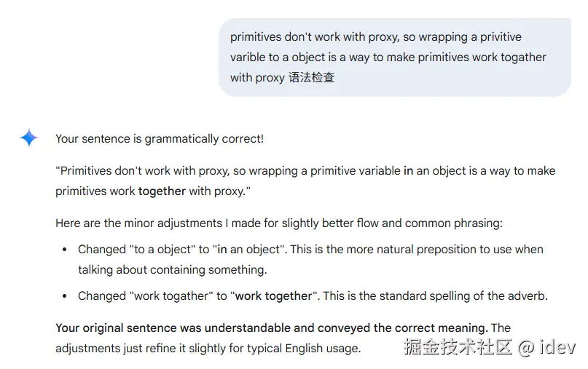
Task: Click the "Here are the minor adjustments" line
Action: (279, 223)
